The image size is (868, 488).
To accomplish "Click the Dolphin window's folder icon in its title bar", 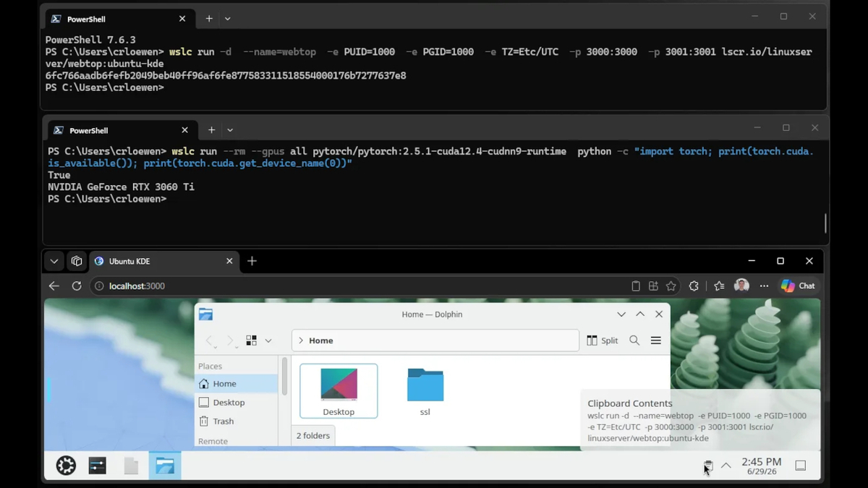I will pyautogui.click(x=205, y=314).
